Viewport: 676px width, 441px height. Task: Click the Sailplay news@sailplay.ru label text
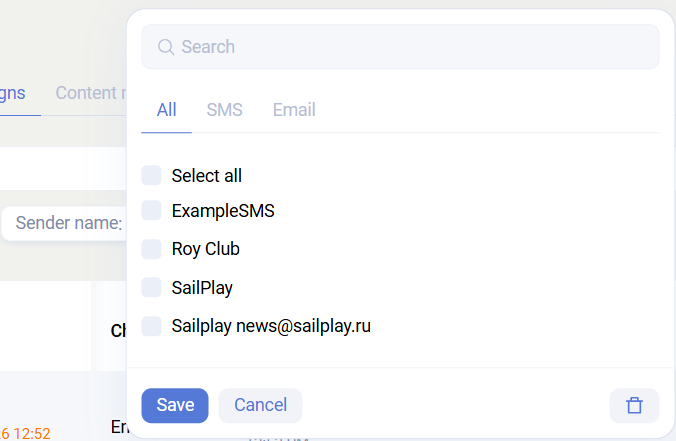tap(271, 326)
